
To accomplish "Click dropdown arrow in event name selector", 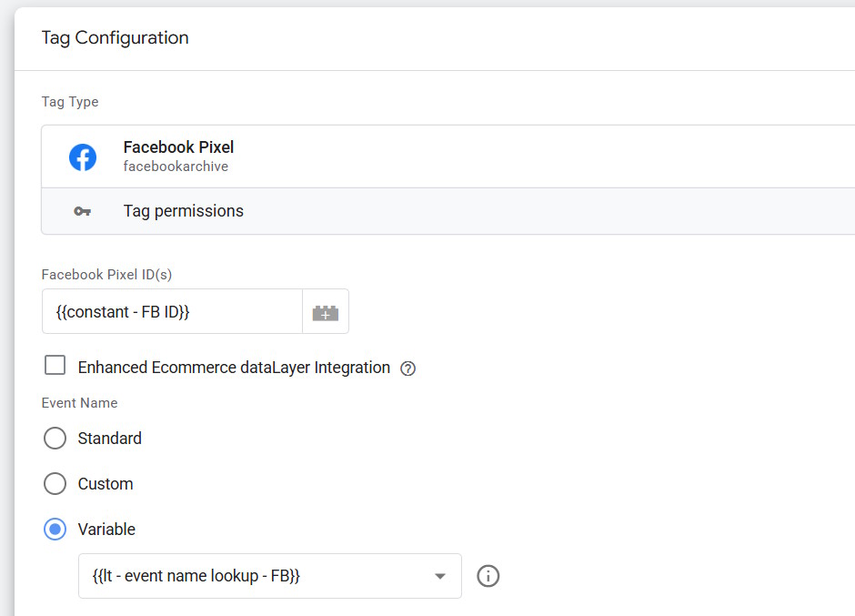I will click(440, 576).
